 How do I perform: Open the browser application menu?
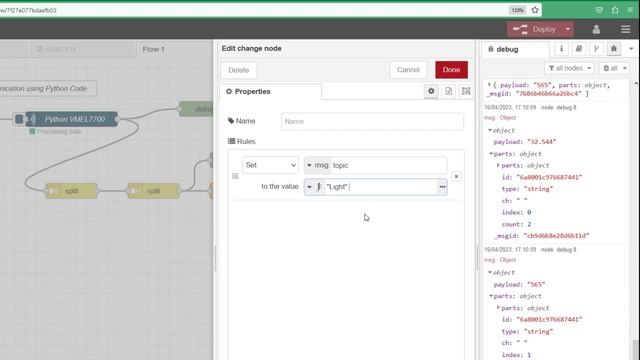tap(630, 10)
